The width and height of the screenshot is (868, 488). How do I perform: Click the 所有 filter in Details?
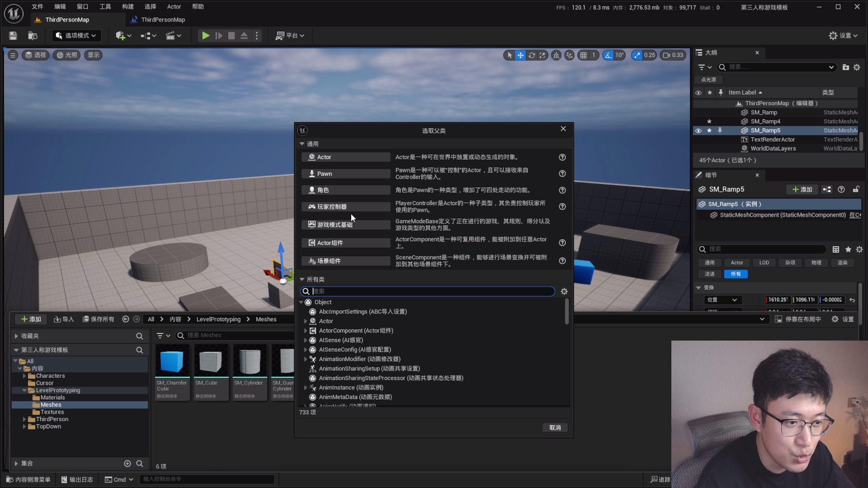tap(736, 274)
